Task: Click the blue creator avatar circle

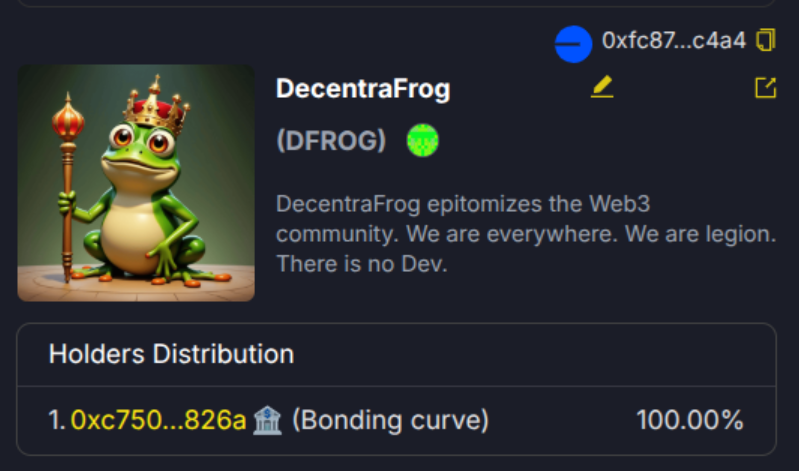Action: pos(573,44)
